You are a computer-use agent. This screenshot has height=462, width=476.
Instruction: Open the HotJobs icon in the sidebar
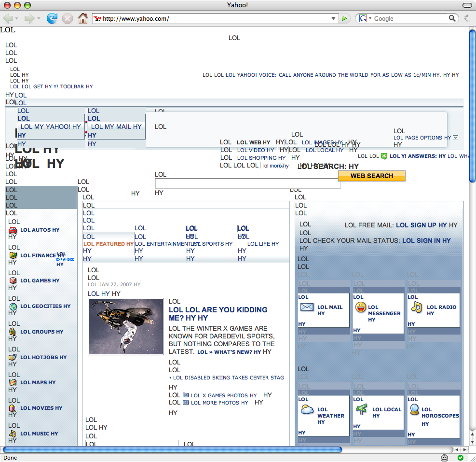pos(13,357)
